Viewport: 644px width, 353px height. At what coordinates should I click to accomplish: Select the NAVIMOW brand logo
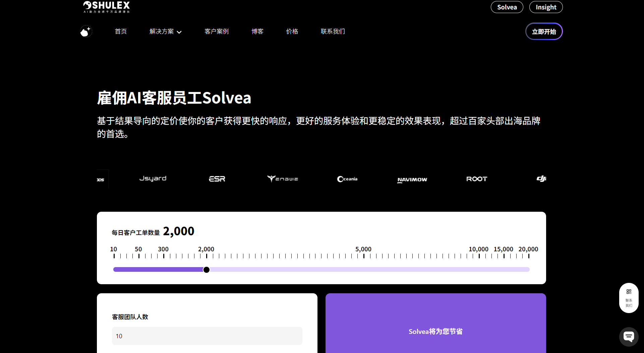(412, 179)
